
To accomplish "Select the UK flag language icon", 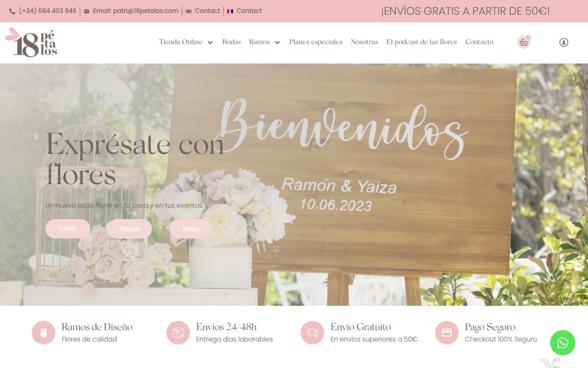I will pos(188,11).
